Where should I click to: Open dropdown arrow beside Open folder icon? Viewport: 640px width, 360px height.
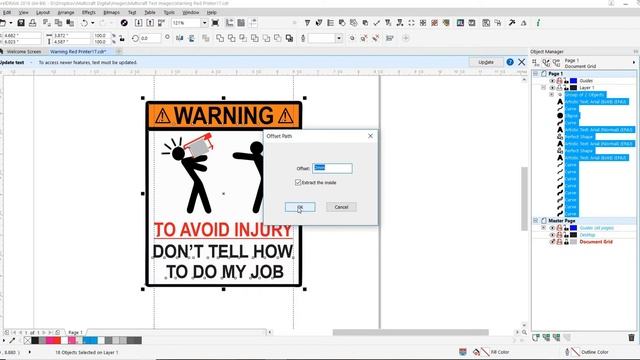click(x=11, y=23)
